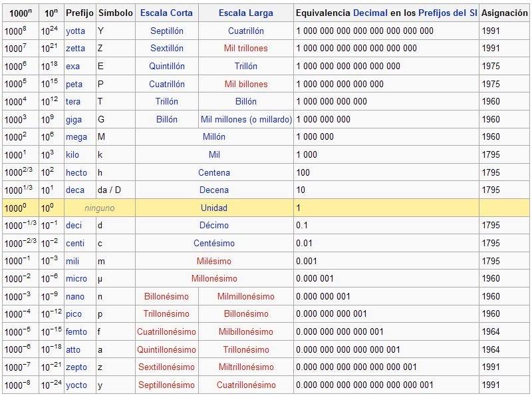Viewport: 532px width, 398px height.
Task: Open the Escala Corta header link
Action: [166, 13]
